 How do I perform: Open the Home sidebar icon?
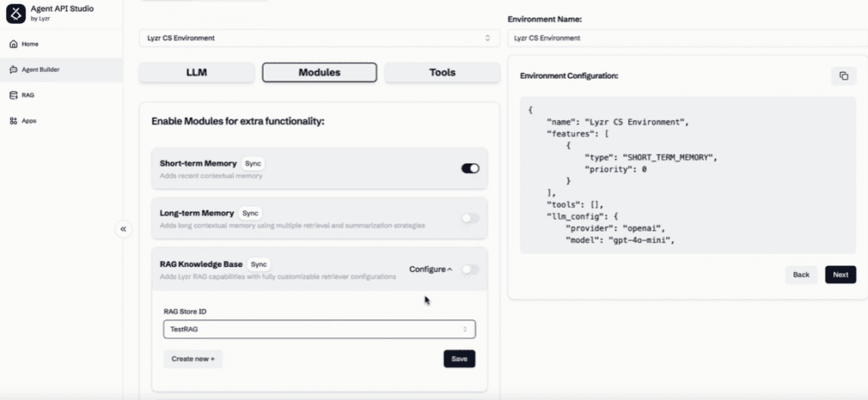14,44
